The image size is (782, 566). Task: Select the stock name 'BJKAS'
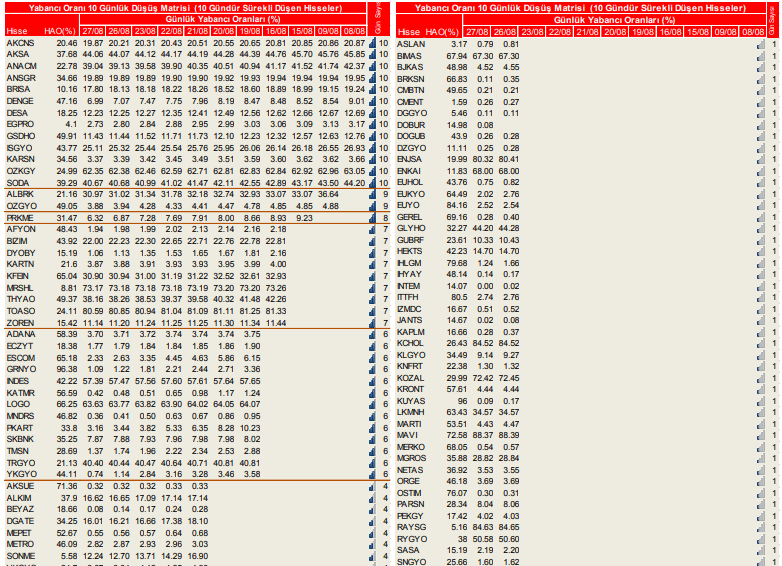[x=410, y=67]
